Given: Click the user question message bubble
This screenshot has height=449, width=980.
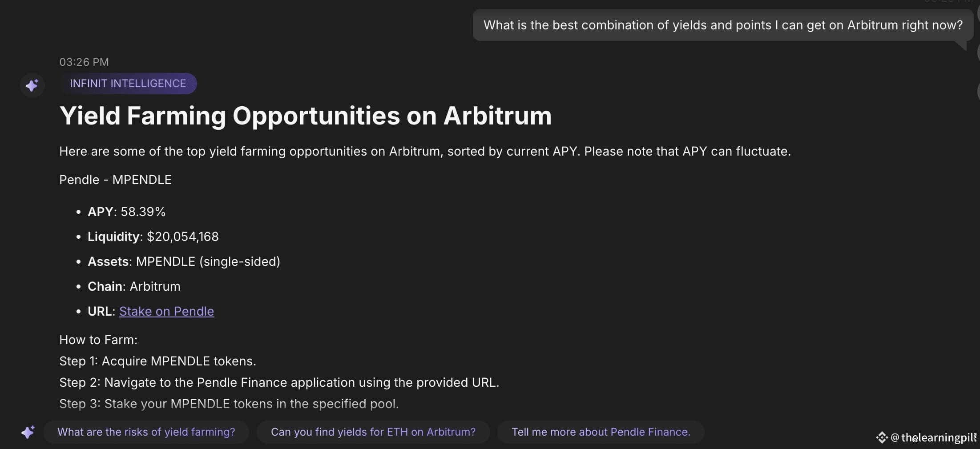Looking at the screenshot, I should [x=723, y=25].
